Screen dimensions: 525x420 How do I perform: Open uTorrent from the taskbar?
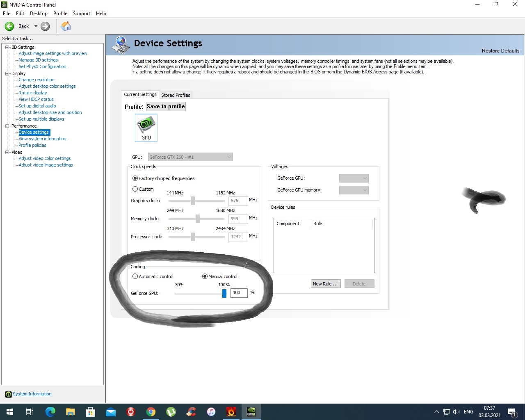(x=171, y=412)
